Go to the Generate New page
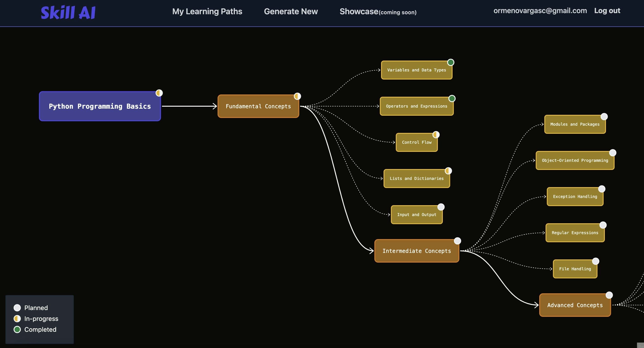This screenshot has height=348, width=644. click(x=291, y=12)
